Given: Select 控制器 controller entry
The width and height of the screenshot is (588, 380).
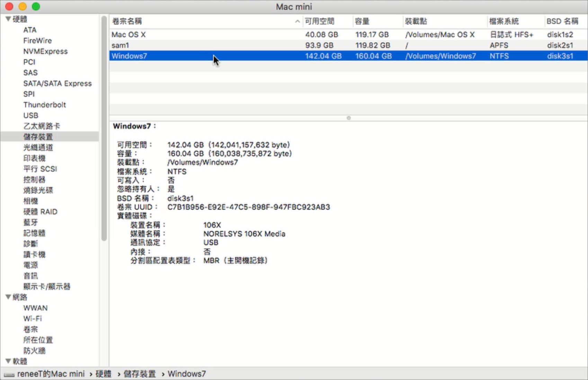Looking at the screenshot, I should (x=34, y=180).
